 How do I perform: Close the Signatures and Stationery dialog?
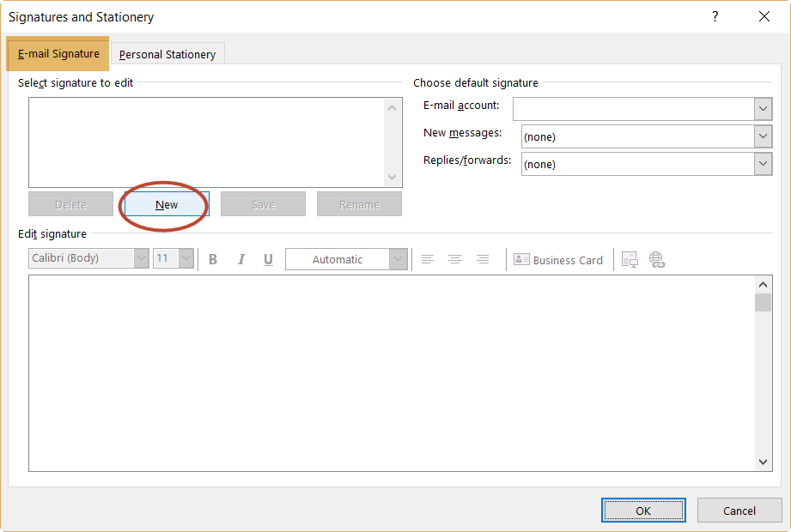764,16
